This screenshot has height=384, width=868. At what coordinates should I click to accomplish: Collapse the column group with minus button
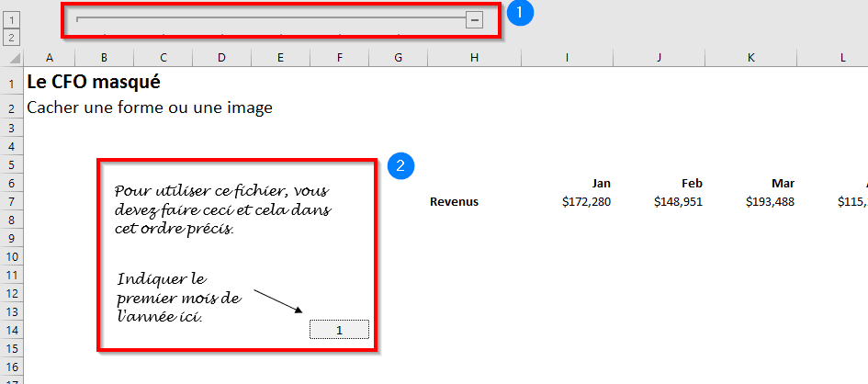click(474, 19)
